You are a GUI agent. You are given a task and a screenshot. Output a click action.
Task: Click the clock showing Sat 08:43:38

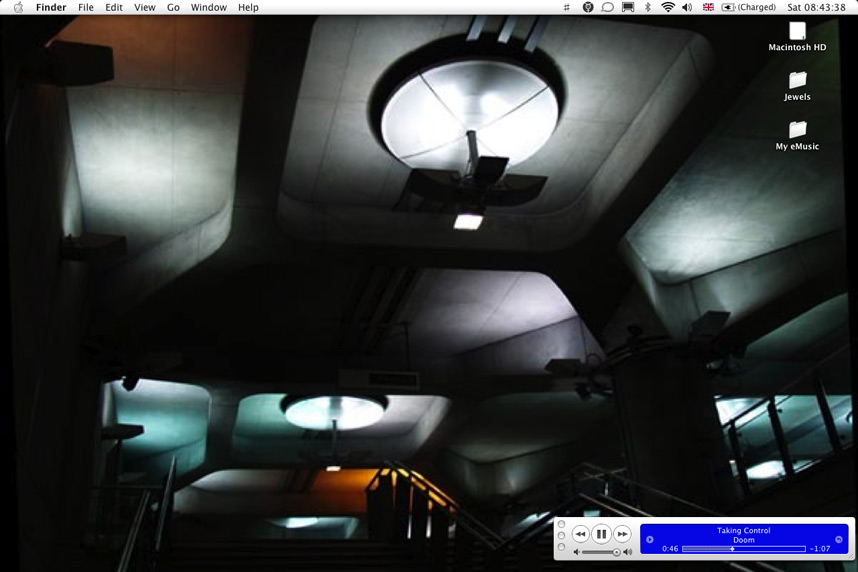click(x=816, y=7)
